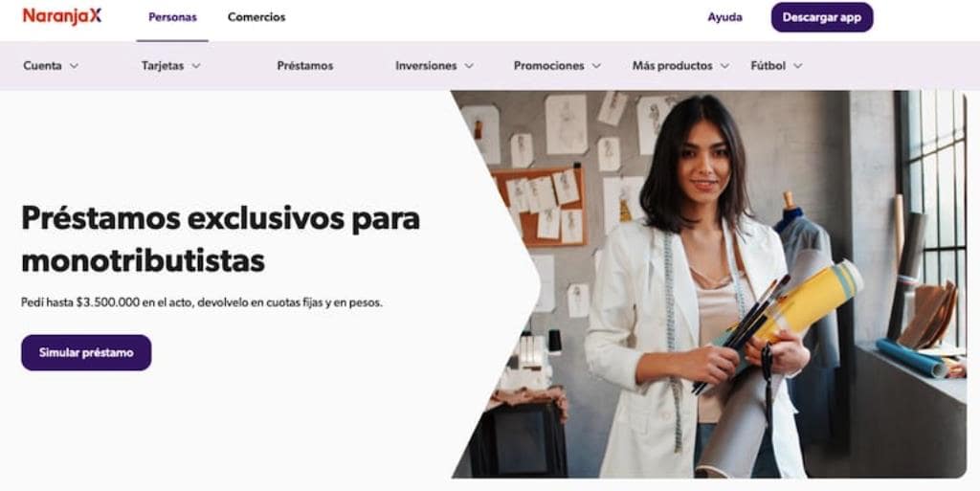This screenshot has width=980, height=491.
Task: Switch to the Comercios tab
Action: click(256, 17)
